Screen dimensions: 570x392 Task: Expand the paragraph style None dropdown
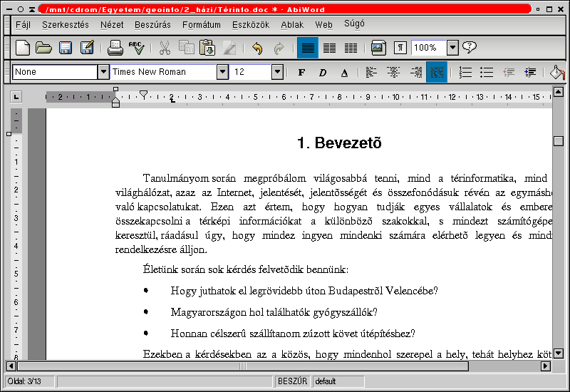pos(103,72)
